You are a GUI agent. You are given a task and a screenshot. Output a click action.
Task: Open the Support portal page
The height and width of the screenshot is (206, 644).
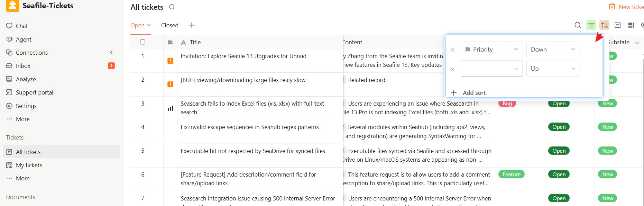[34, 92]
